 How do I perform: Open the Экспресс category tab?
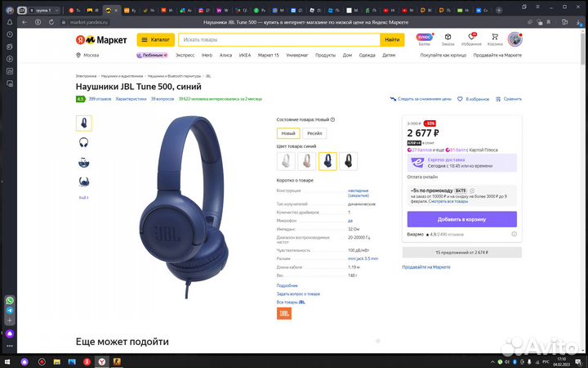point(185,56)
